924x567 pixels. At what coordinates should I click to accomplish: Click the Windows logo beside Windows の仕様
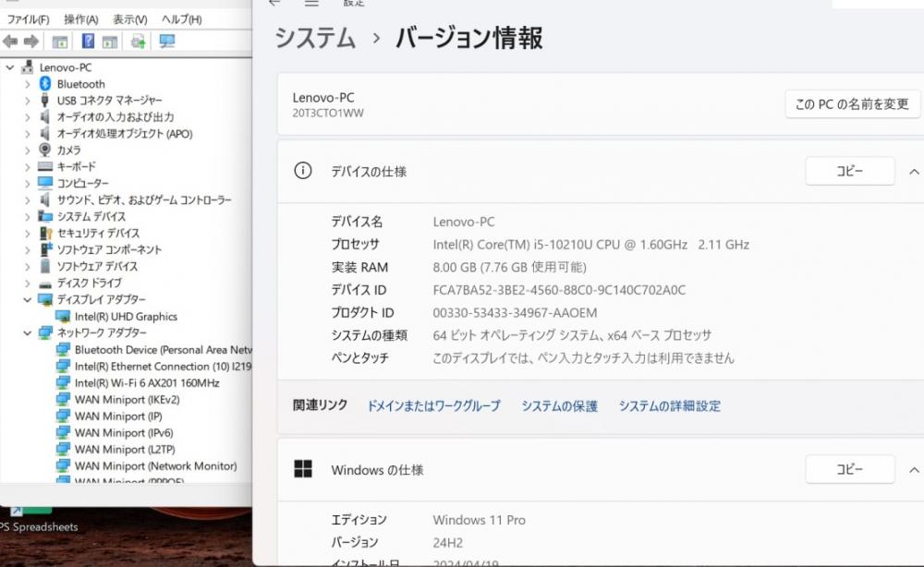tap(303, 469)
